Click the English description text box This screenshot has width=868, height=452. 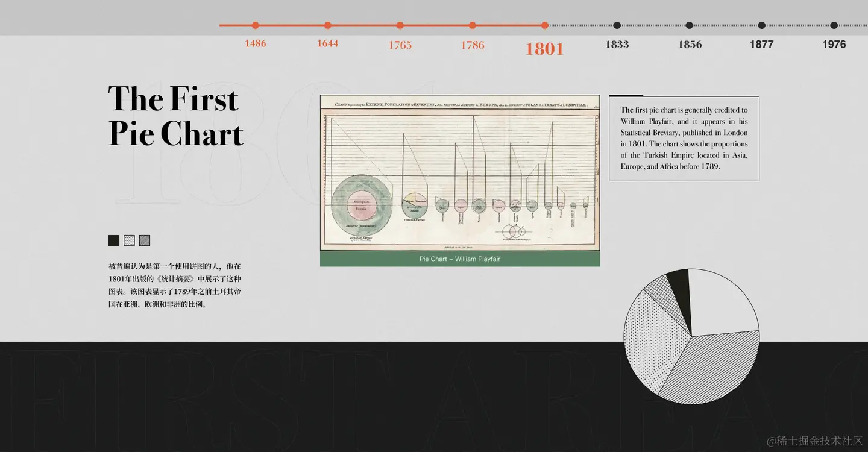[684, 139]
